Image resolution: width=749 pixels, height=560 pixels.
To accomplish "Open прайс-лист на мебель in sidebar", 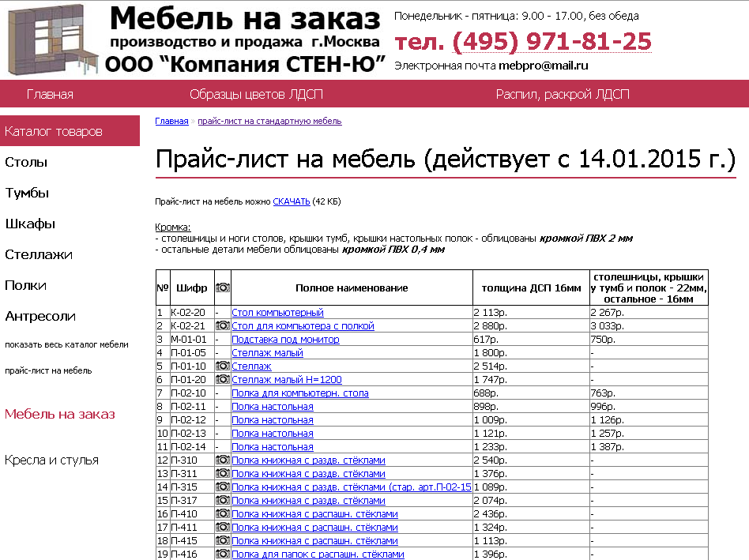I will [48, 370].
